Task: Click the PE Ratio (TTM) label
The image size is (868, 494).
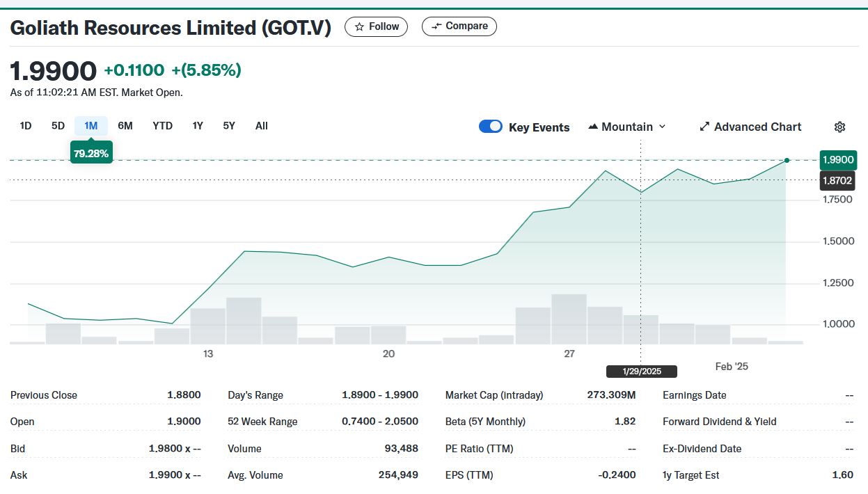Action: tap(480, 449)
